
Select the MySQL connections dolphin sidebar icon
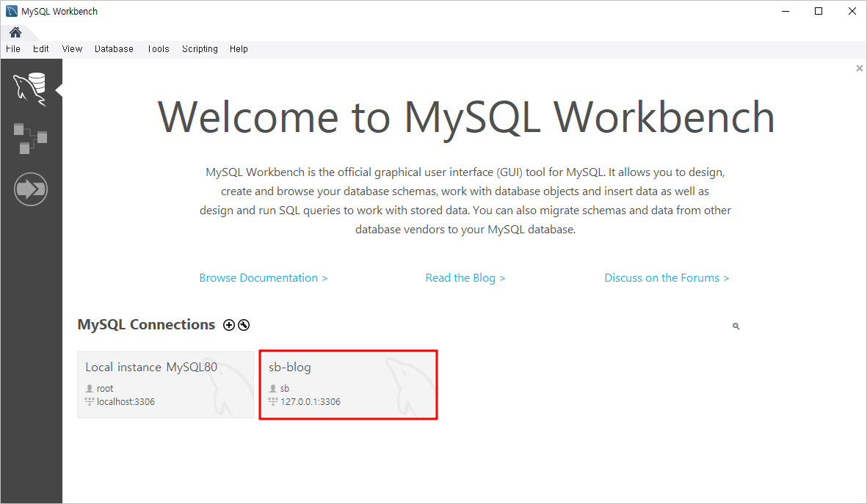coord(30,89)
